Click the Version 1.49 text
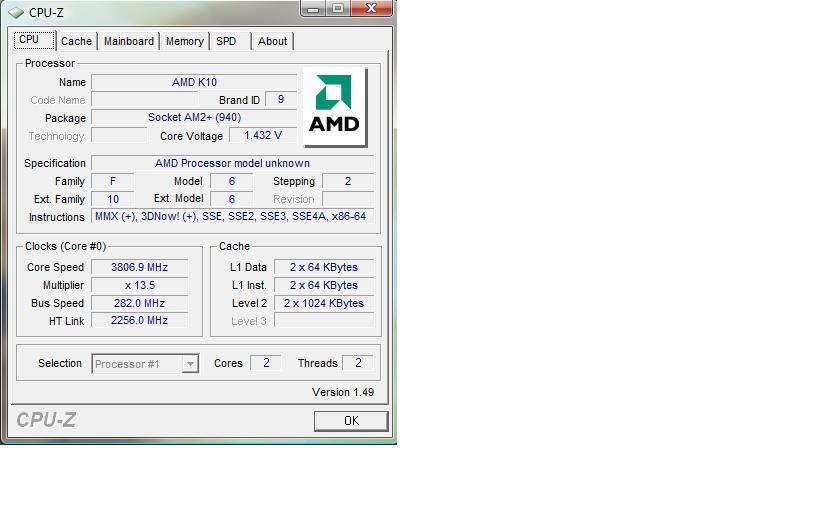Screen dimensions: 840x525 point(343,392)
